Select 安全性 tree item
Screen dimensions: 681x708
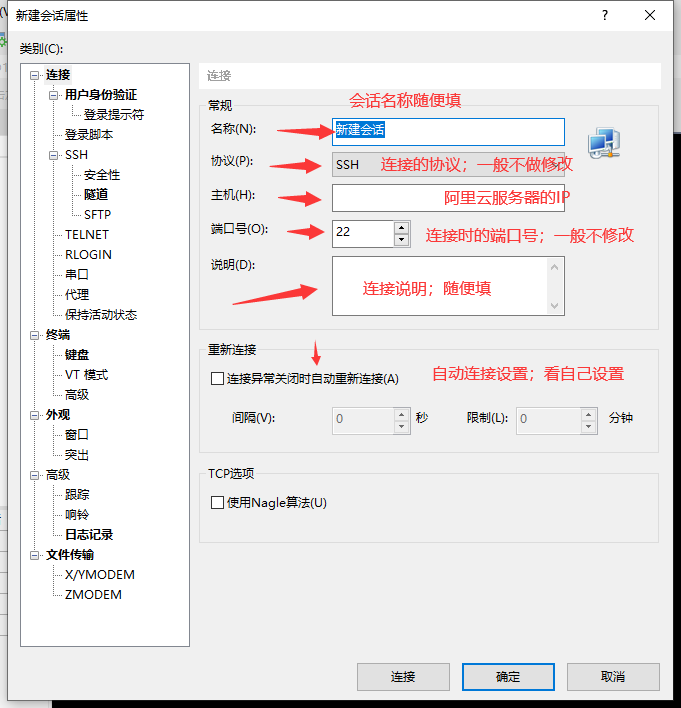coord(102,175)
